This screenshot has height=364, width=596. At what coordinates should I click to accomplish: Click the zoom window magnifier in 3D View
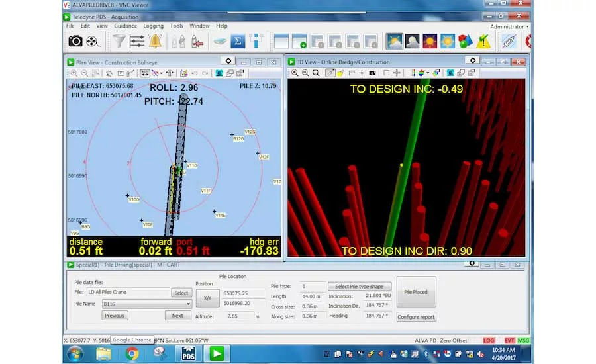316,73
